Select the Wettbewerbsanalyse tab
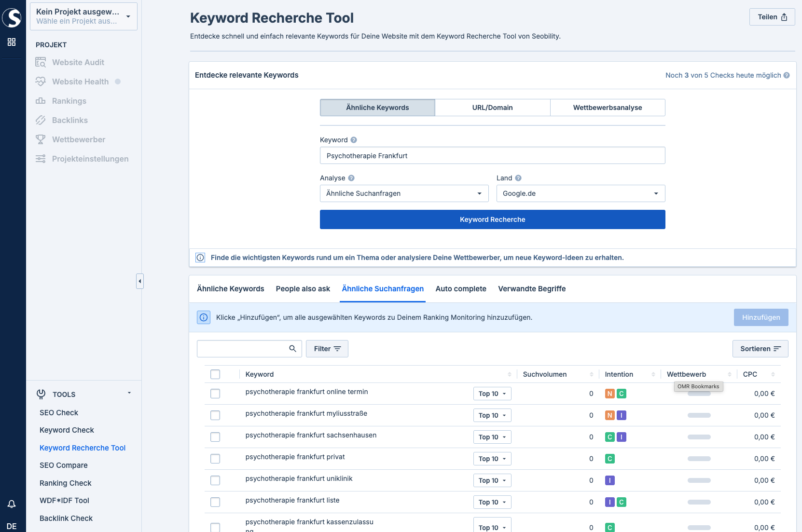Image resolution: width=802 pixels, height=532 pixels. click(608, 108)
